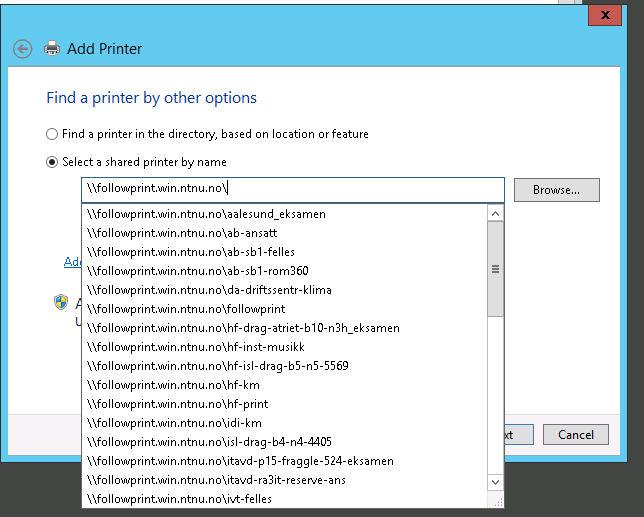Click the shield icon near the dropdown
644x517 pixels.
(61, 302)
